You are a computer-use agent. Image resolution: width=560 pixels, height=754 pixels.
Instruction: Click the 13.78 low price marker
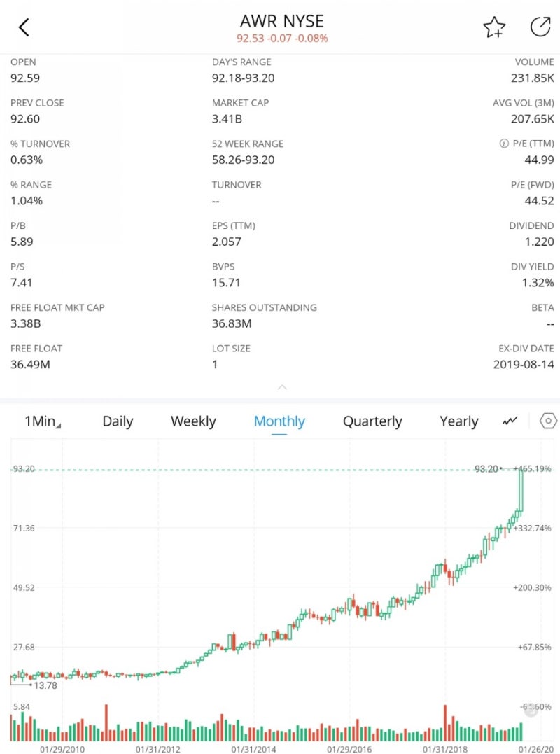(x=45, y=685)
